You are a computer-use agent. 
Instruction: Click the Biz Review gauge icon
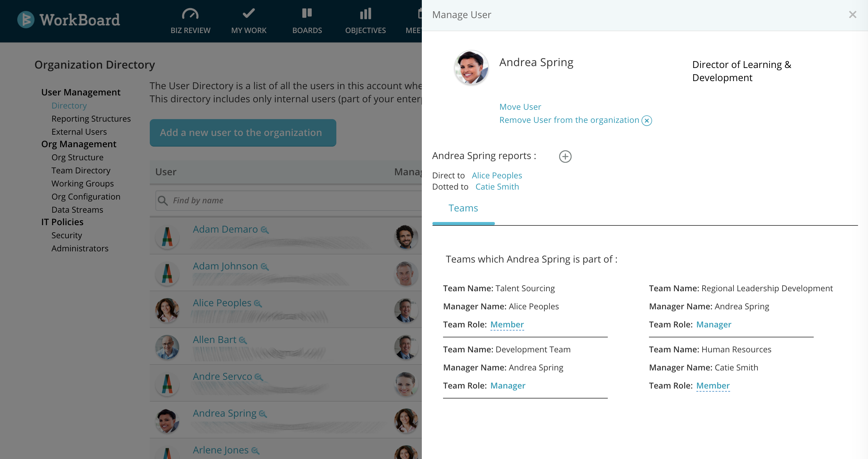pyautogui.click(x=190, y=14)
